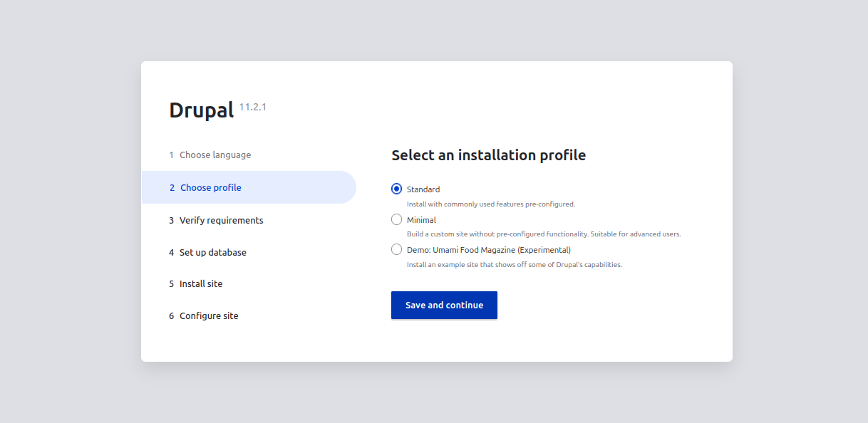Click the Select an installation profile heading
Image resolution: width=868 pixels, height=423 pixels.
[489, 155]
